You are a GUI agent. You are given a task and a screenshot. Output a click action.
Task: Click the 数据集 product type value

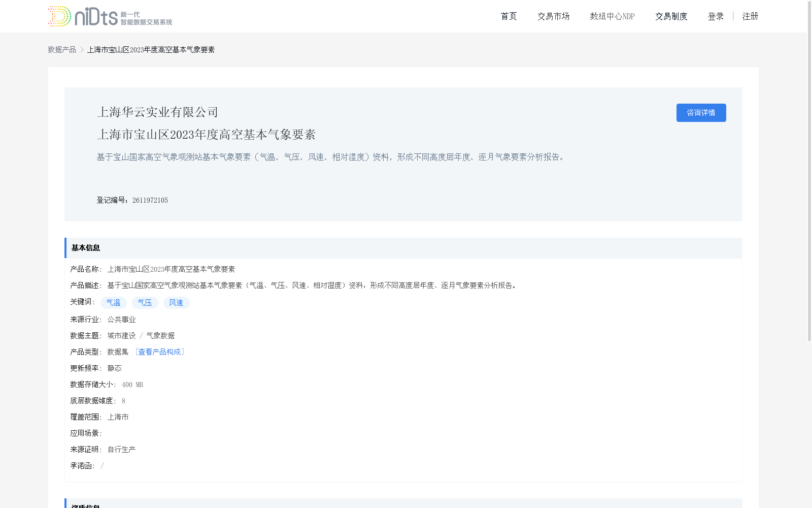coord(118,352)
